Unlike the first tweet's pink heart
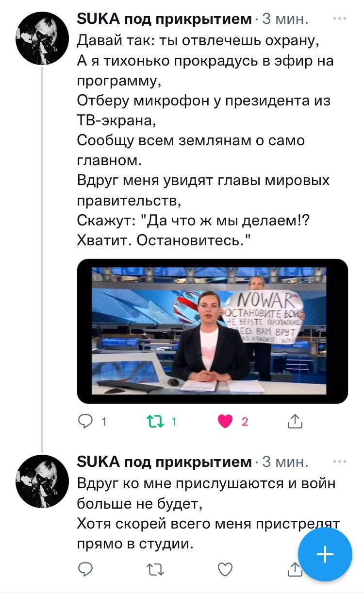364x598 pixels. [x=225, y=422]
